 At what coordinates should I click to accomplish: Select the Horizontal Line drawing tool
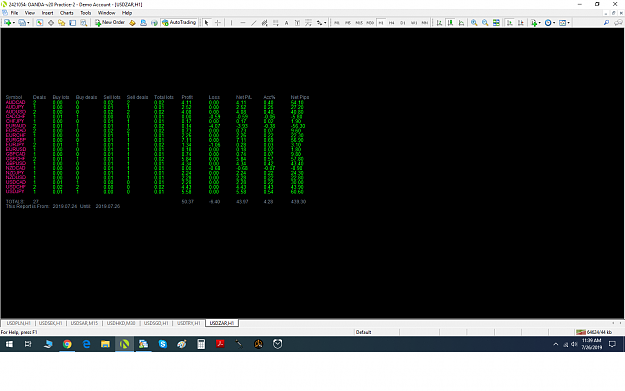pos(242,23)
